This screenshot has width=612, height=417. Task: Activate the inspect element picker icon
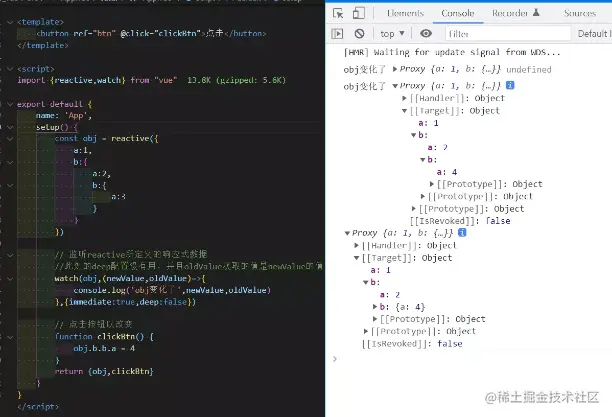[338, 13]
